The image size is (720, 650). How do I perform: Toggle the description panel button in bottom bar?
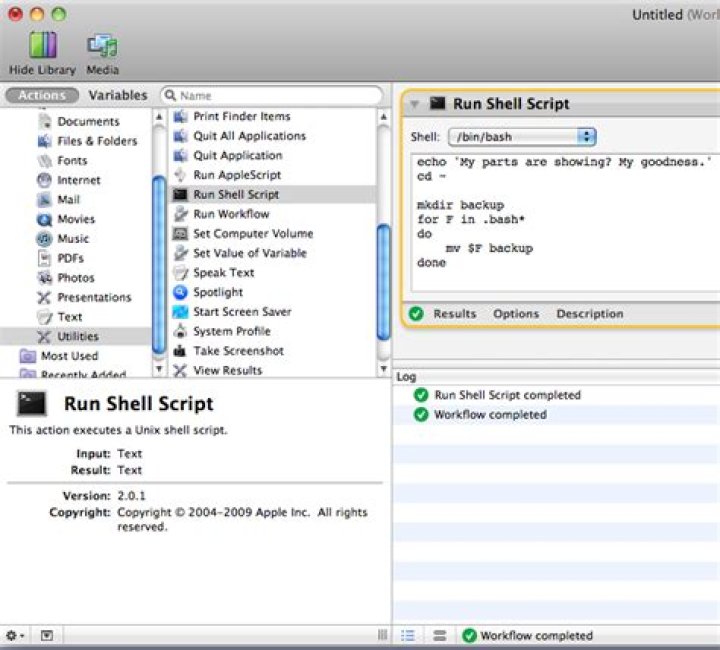click(x=46, y=636)
